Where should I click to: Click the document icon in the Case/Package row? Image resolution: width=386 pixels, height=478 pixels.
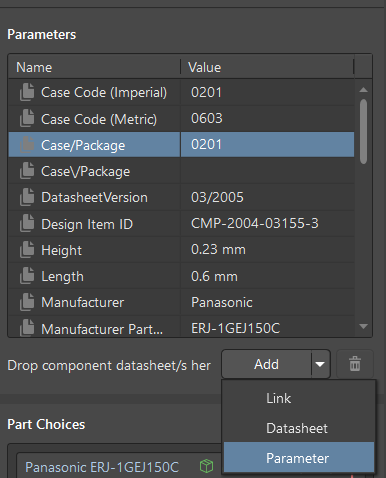click(27, 145)
